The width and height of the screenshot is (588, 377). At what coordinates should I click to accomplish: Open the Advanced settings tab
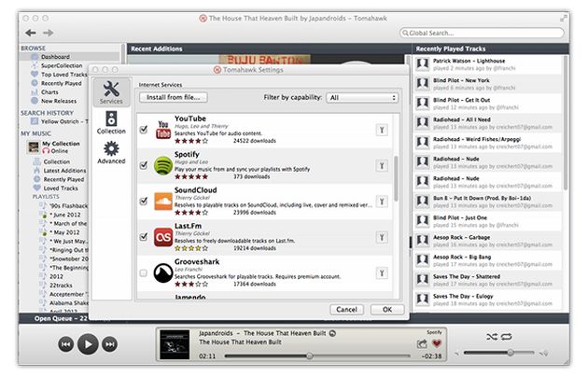111,152
